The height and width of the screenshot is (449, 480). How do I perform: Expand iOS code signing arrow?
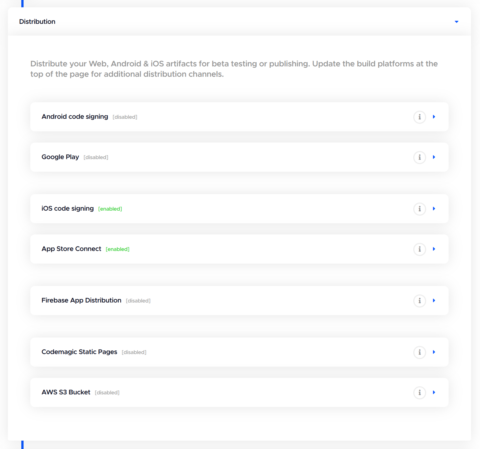[x=434, y=209]
